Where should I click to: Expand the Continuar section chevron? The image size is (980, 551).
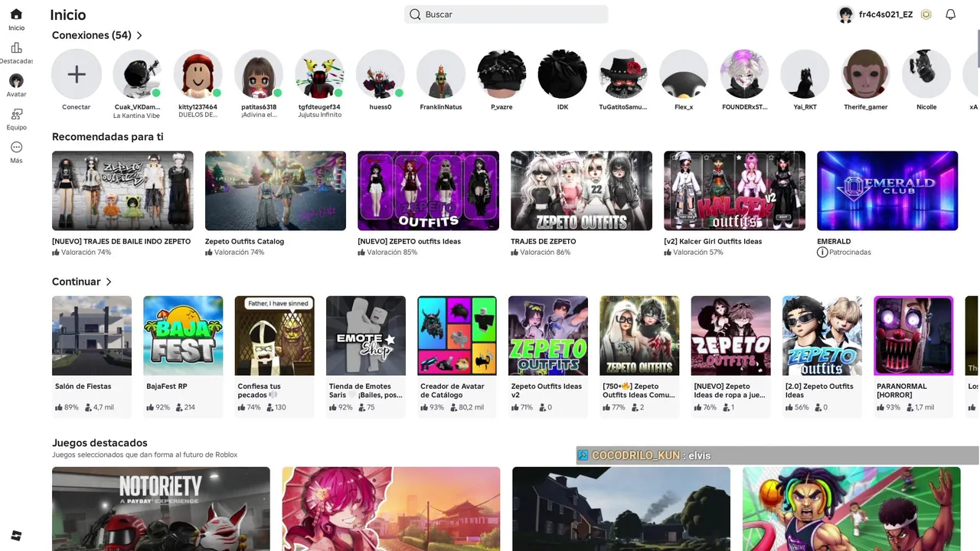click(x=109, y=282)
